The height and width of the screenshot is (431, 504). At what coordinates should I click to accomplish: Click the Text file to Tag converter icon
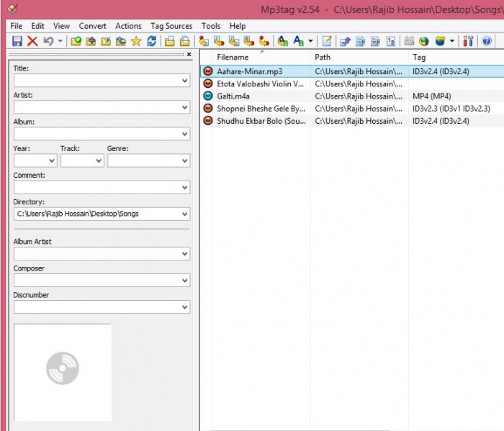pyautogui.click(x=249, y=41)
